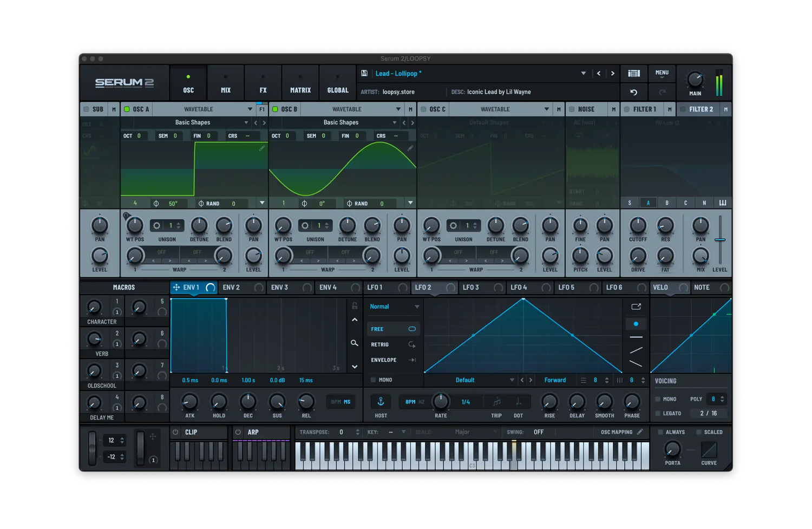The height and width of the screenshot is (529, 812).
Task: Check the LEGATO voicing checkbox
Action: point(658,414)
